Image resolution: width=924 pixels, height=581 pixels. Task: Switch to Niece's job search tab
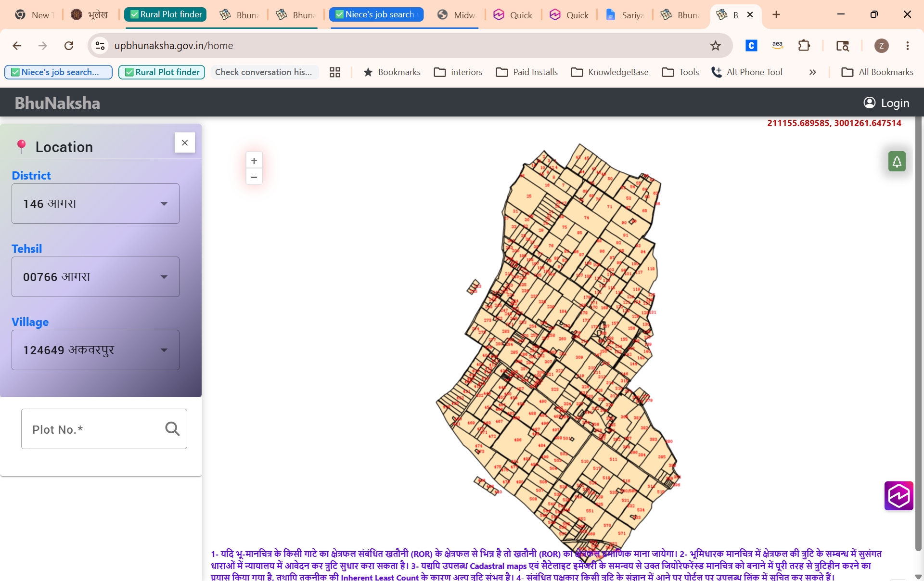[x=376, y=14]
